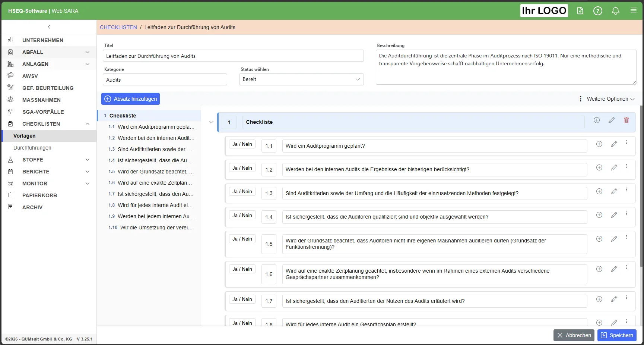Image resolution: width=644 pixels, height=345 pixels.
Task: Click the Ja / Nein type of question 1.5
Action: tap(242, 239)
